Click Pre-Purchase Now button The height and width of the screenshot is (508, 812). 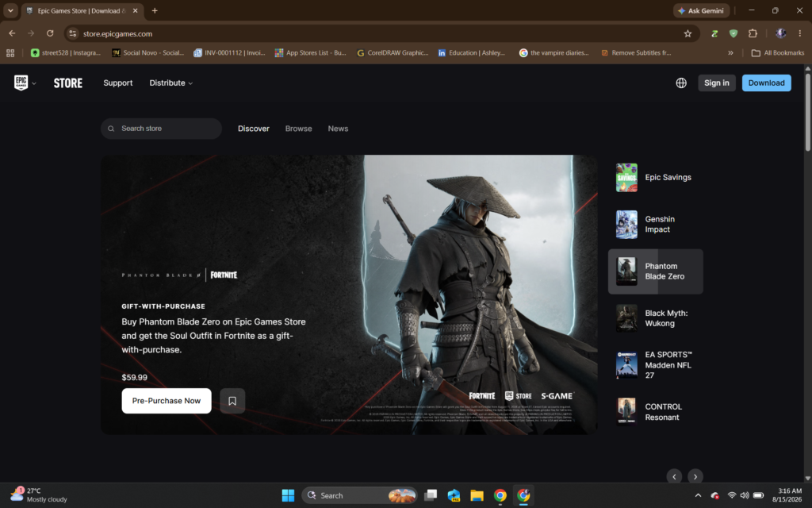pos(167,401)
